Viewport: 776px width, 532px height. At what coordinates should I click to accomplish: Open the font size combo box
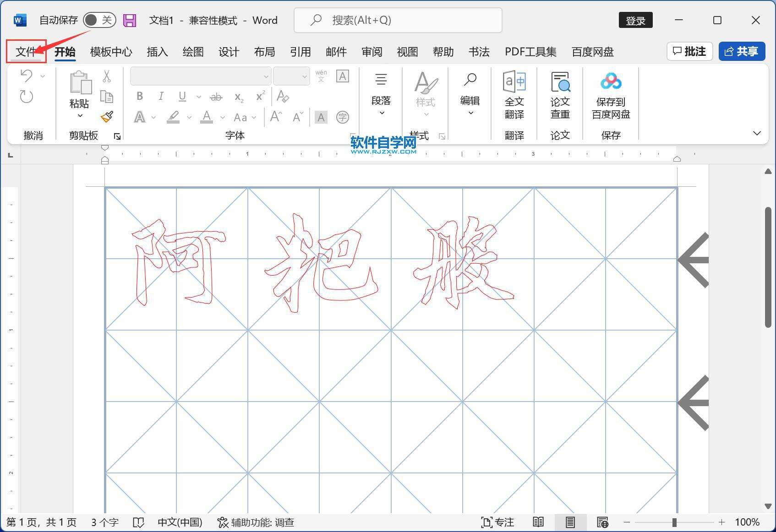[291, 76]
